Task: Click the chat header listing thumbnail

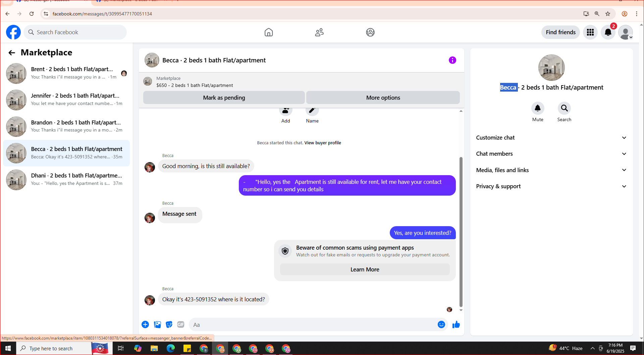Action: [x=152, y=60]
